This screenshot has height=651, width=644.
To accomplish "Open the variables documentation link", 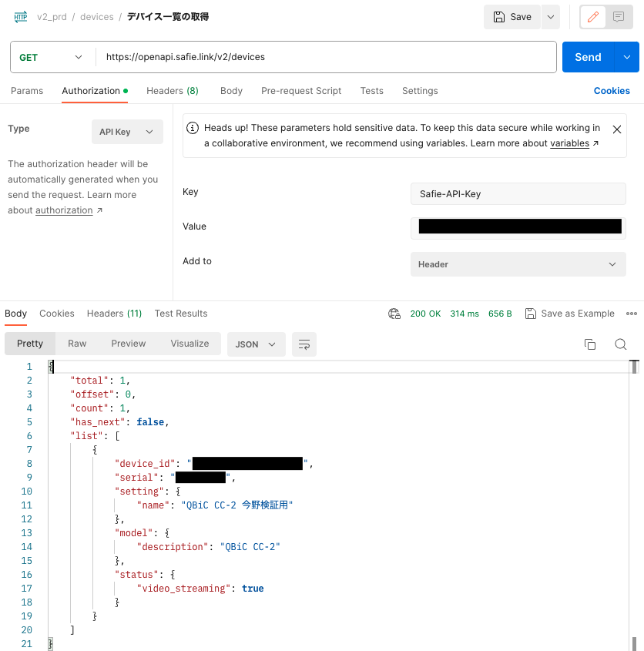I will coord(569,143).
